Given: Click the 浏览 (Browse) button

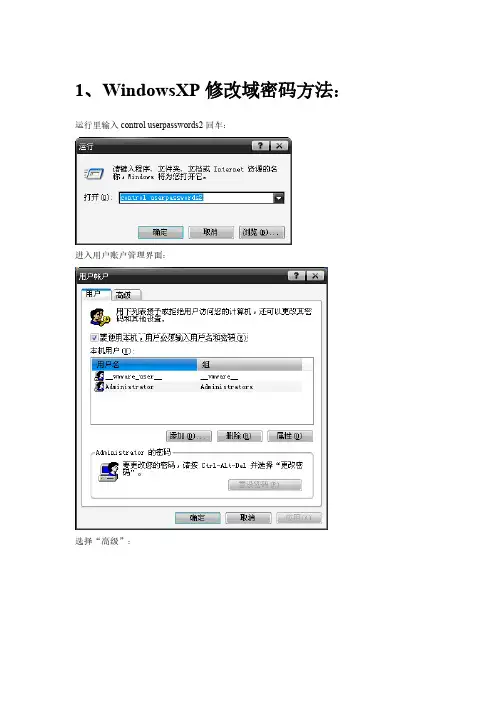Looking at the screenshot, I should click(x=261, y=232).
